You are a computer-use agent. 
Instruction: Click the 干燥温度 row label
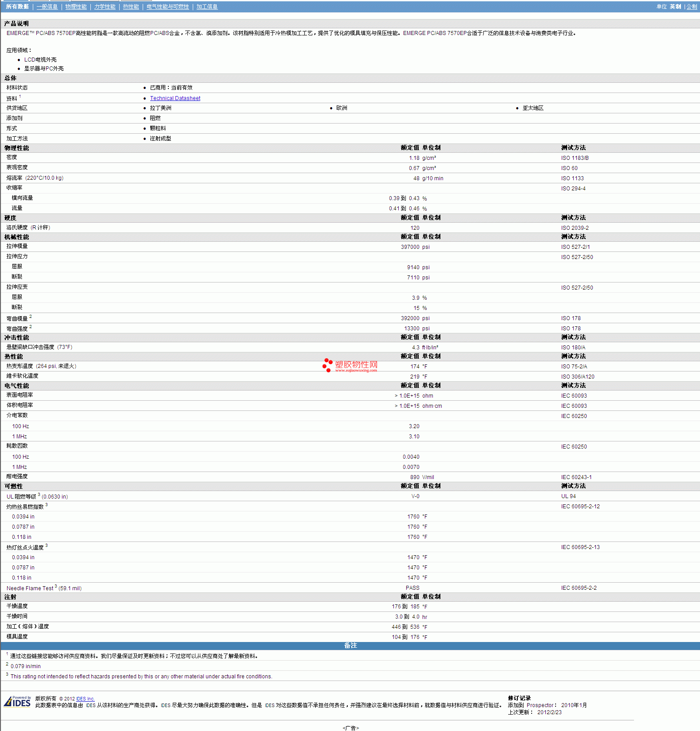(x=17, y=606)
